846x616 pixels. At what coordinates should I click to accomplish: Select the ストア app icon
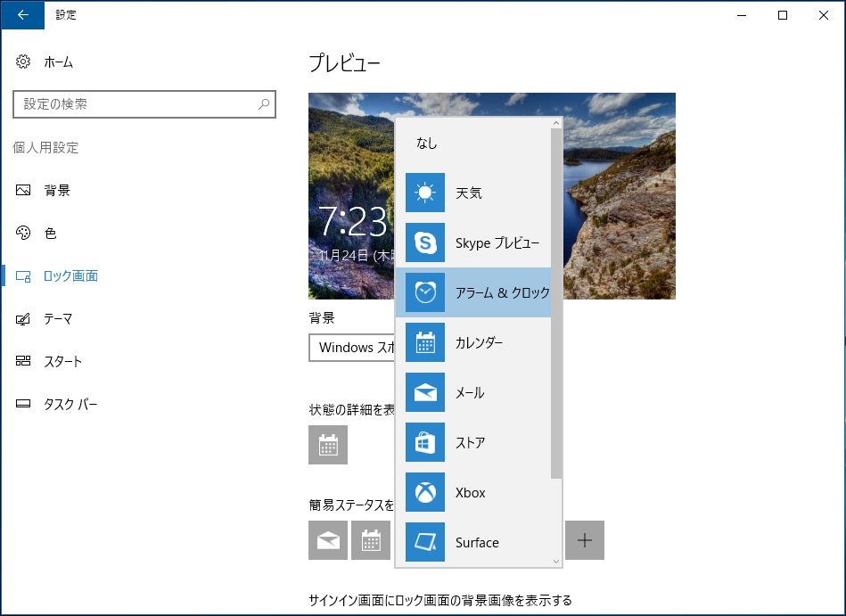(x=424, y=442)
